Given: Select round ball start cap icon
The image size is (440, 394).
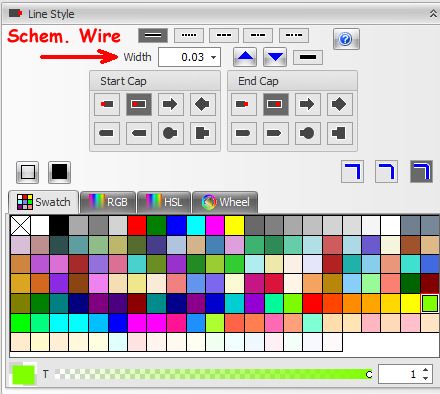Looking at the screenshot, I should pos(171,133).
